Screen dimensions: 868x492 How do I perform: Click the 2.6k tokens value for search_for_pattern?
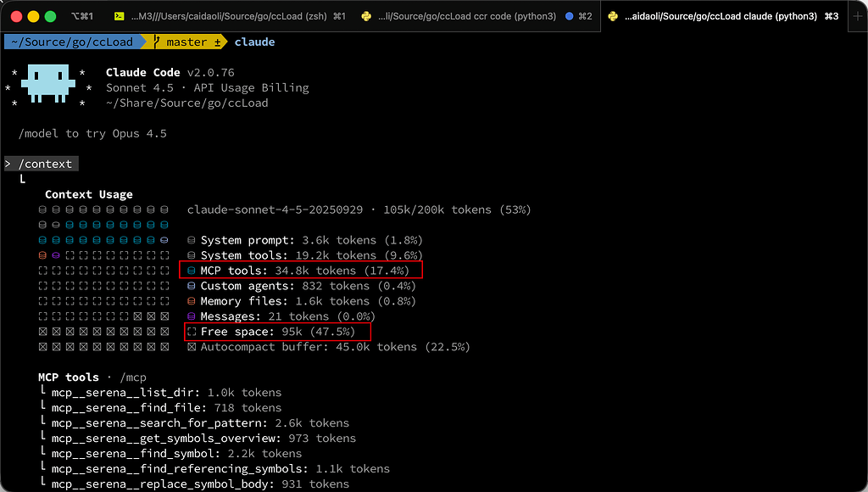click(312, 422)
